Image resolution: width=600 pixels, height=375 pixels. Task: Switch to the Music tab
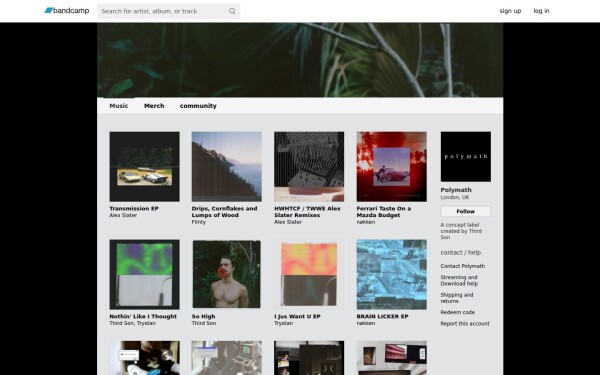tap(119, 106)
